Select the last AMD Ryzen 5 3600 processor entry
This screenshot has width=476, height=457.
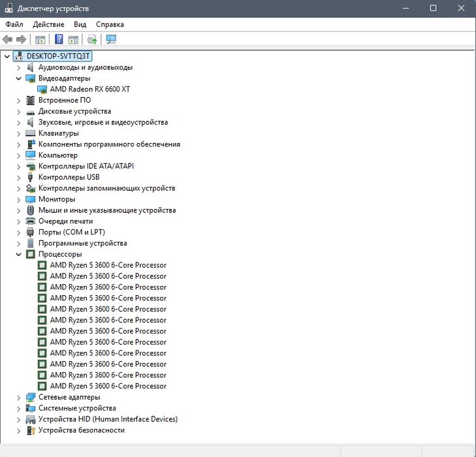(108, 386)
